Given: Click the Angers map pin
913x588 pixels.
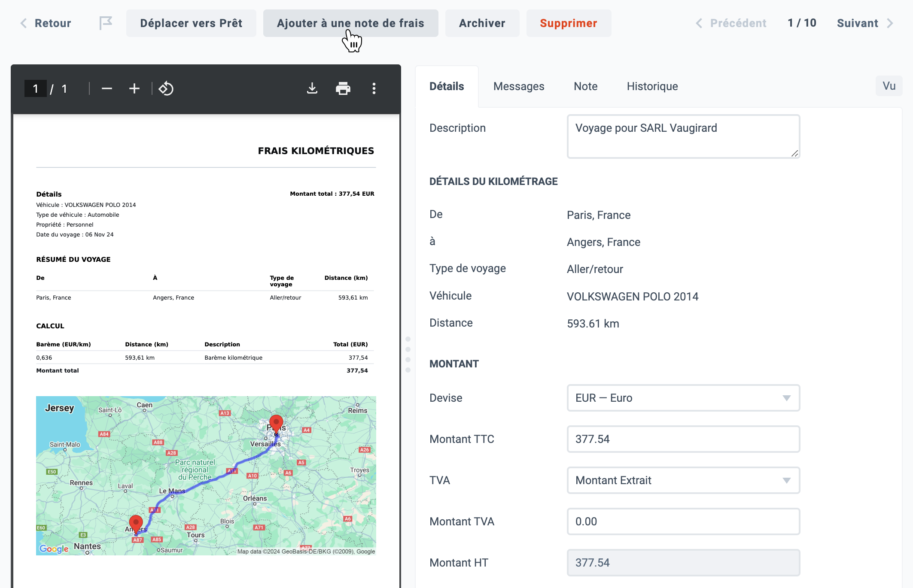Looking at the screenshot, I should click(x=136, y=524).
